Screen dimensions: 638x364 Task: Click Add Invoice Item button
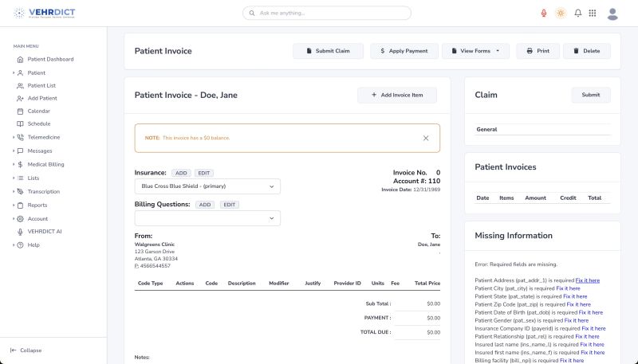click(x=397, y=96)
